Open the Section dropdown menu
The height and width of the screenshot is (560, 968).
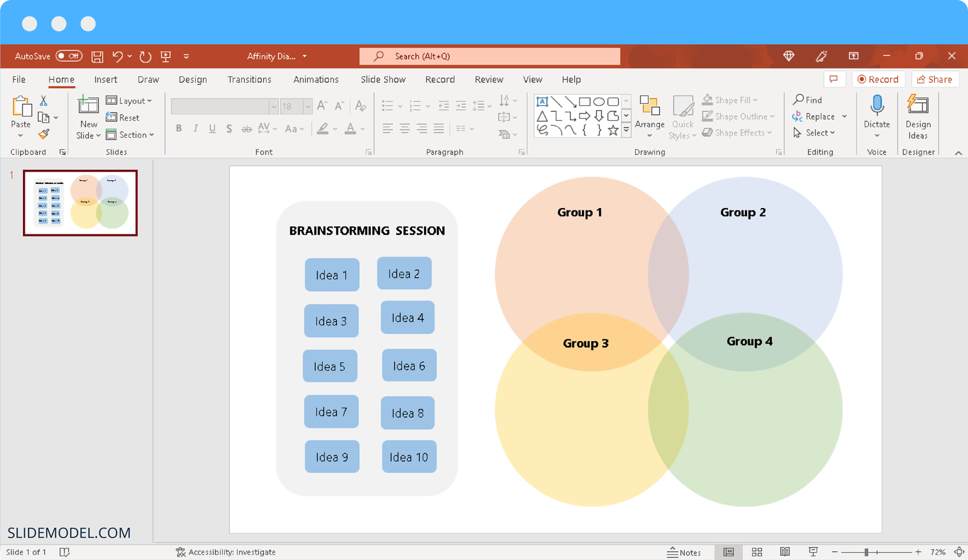point(131,135)
